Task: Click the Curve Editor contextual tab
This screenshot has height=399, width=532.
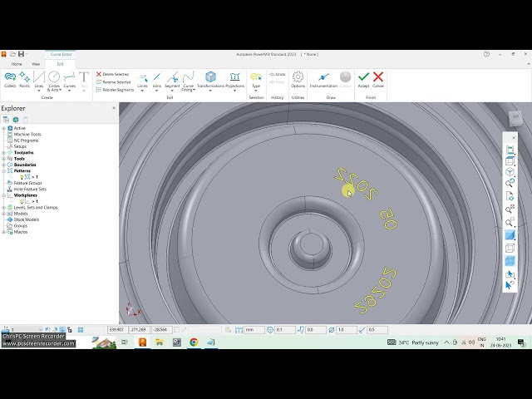Action: click(x=61, y=54)
